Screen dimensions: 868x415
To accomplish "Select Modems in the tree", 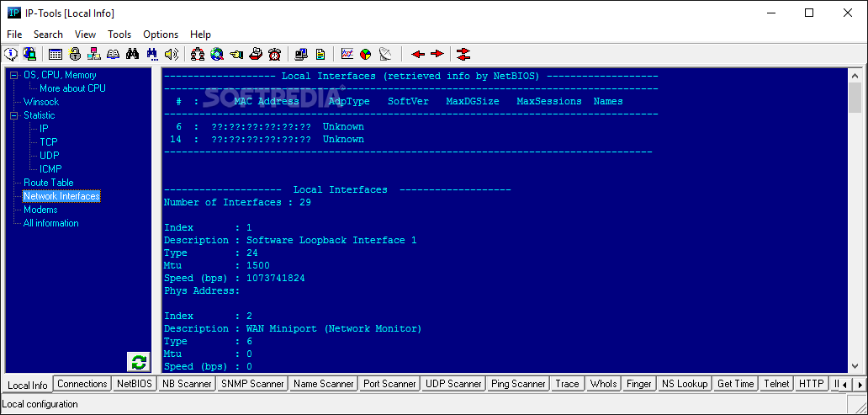I will tap(40, 210).
